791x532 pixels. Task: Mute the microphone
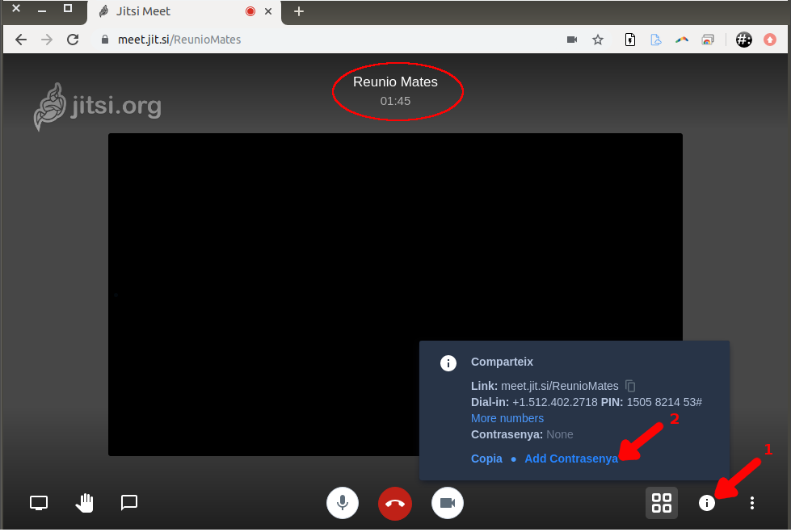[343, 503]
